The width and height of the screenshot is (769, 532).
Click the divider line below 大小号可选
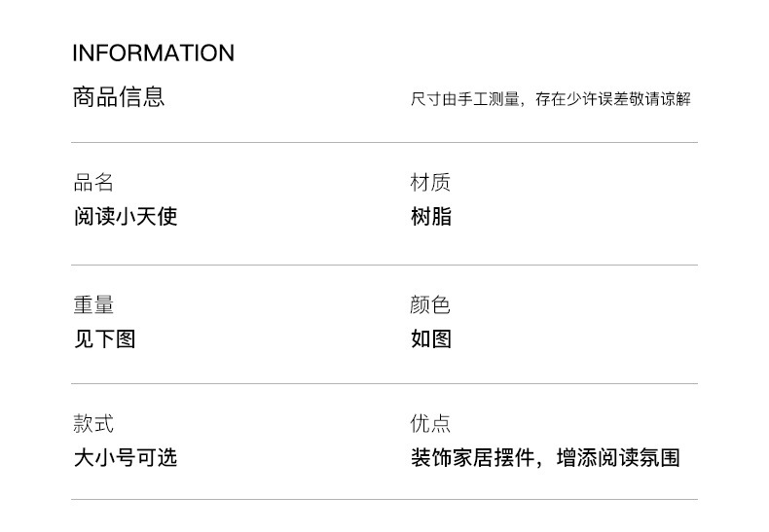(384, 500)
